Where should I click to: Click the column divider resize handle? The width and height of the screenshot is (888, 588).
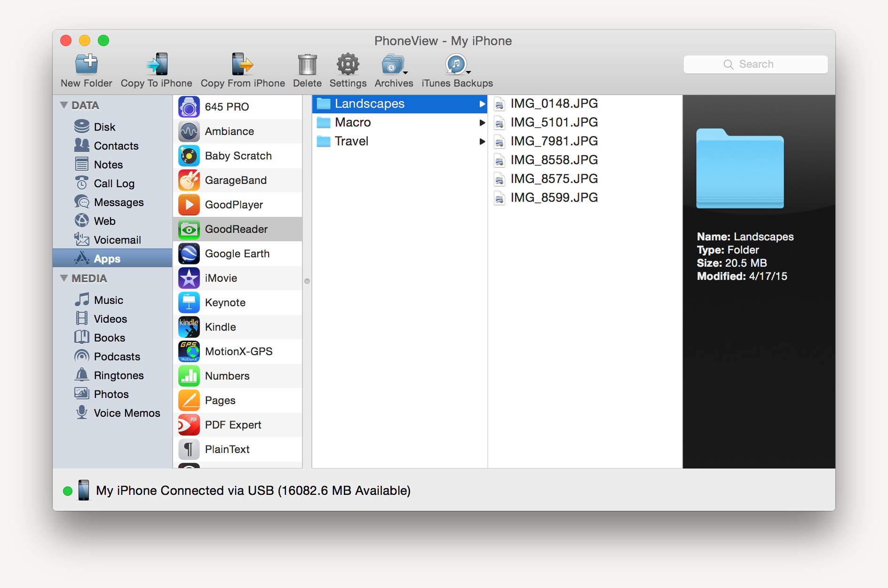[x=307, y=281]
